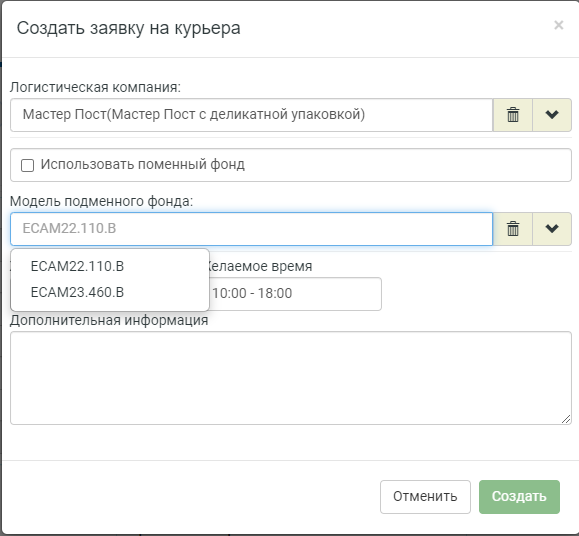Image resolution: width=579 pixels, height=536 pixels.
Task: Click the Использовать поменный фонд label text
Action: pos(143,165)
